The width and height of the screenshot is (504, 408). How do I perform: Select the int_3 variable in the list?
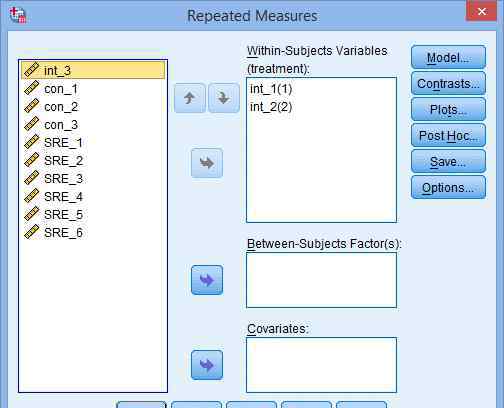93,70
